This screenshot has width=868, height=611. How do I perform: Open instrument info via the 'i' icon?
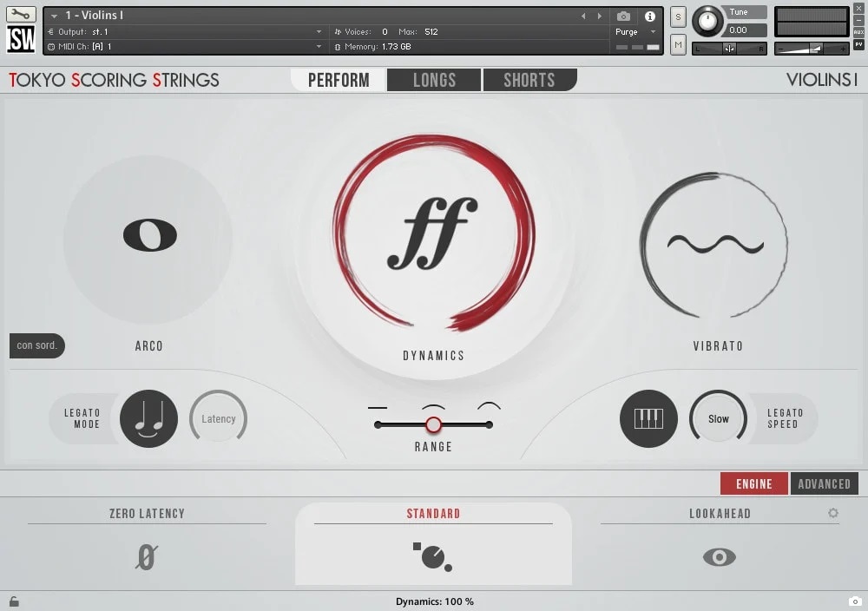[x=650, y=16]
